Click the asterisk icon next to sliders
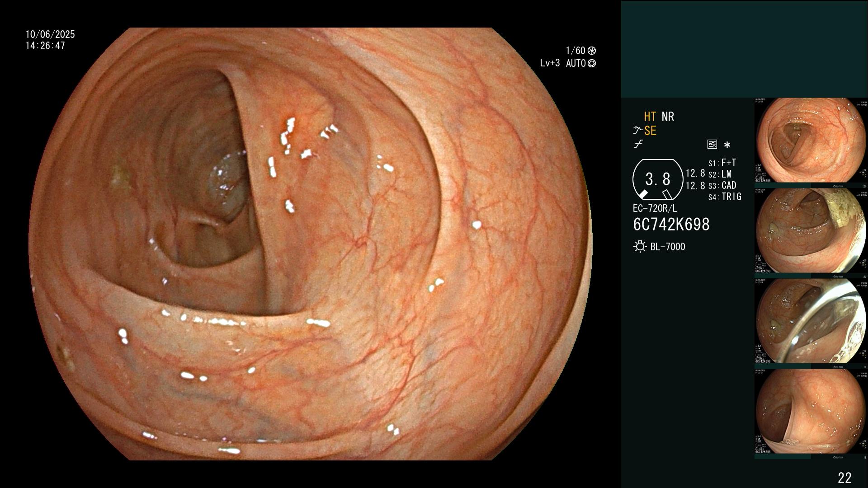 pyautogui.click(x=727, y=145)
